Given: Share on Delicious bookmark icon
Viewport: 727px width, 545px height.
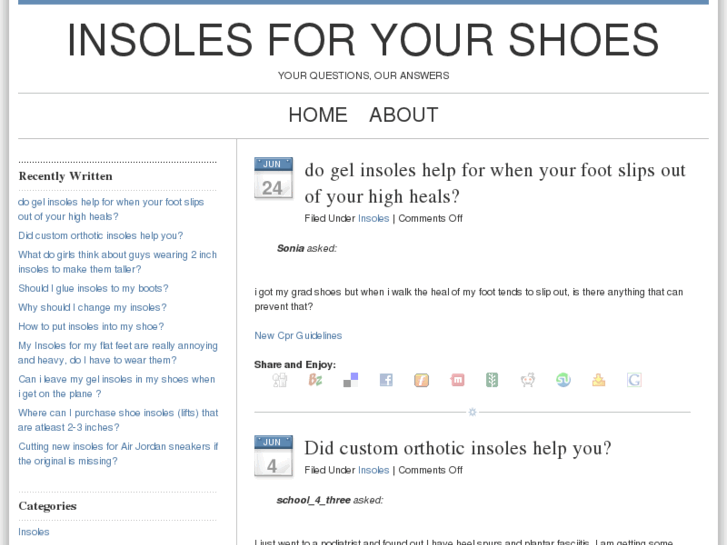Looking at the screenshot, I should click(x=350, y=380).
